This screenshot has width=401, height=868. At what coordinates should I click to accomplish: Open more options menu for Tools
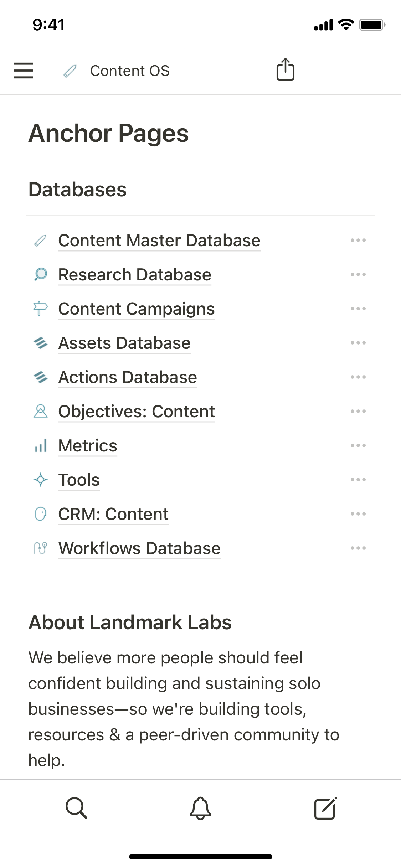pyautogui.click(x=358, y=480)
